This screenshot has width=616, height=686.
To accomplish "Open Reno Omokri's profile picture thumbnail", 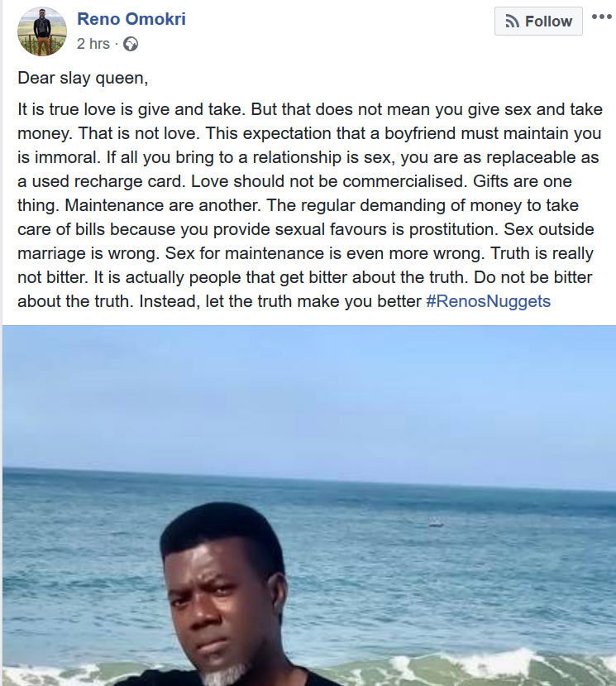I will 41,31.
